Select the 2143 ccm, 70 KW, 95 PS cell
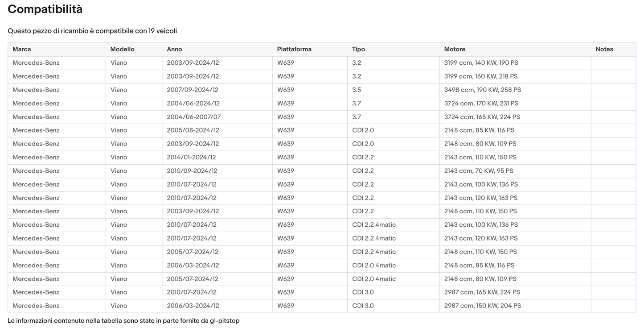The height and width of the screenshot is (328, 644). pyautogui.click(x=479, y=171)
